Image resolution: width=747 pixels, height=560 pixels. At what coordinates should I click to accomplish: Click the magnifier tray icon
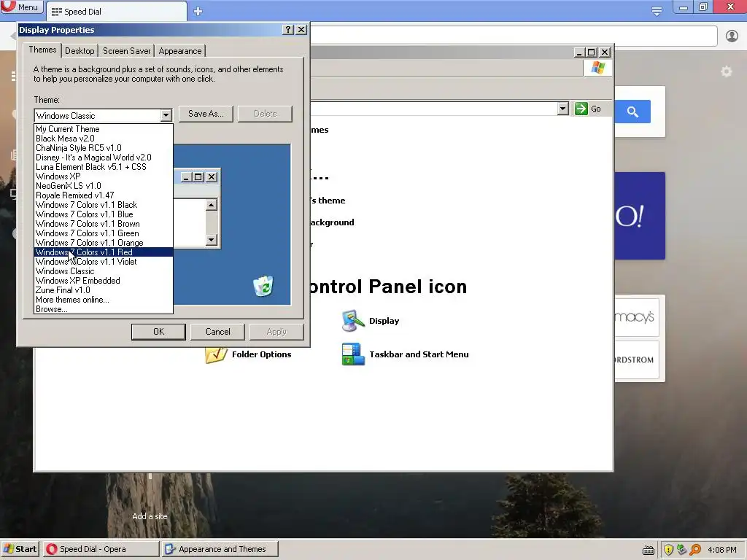click(695, 550)
